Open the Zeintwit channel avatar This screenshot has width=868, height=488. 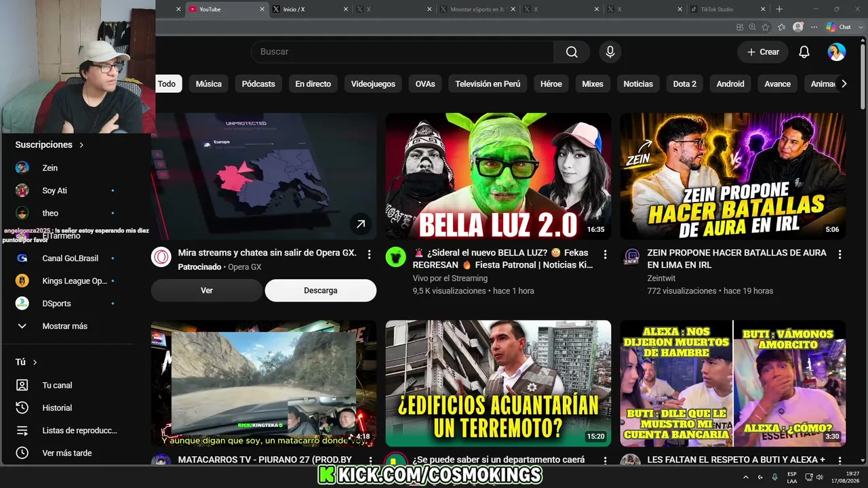click(631, 257)
